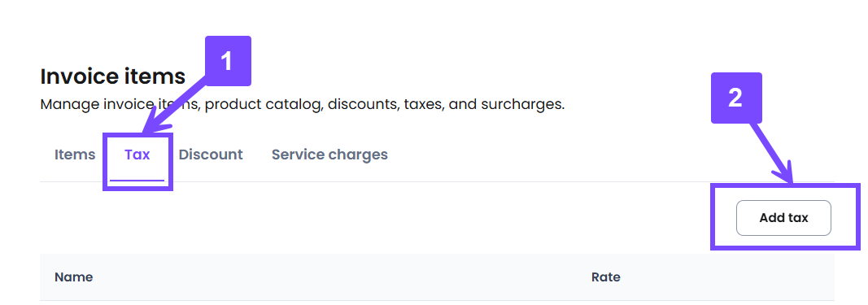Open the Items tab

(75, 155)
